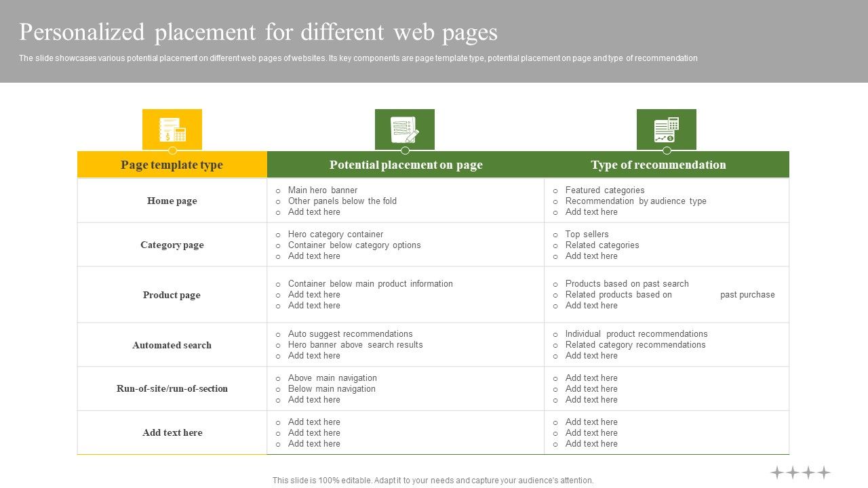Select the 'Product page' row label
868x488 pixels.
[172, 295]
